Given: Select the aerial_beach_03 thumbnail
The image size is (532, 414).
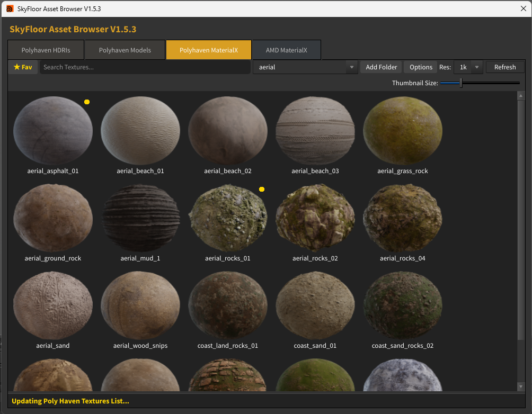Looking at the screenshot, I should coord(315,131).
